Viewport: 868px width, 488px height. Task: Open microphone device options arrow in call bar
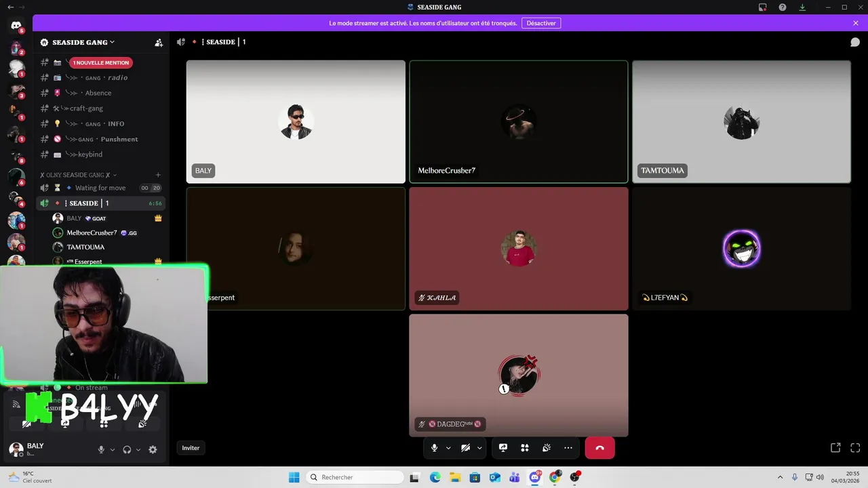pos(448,448)
